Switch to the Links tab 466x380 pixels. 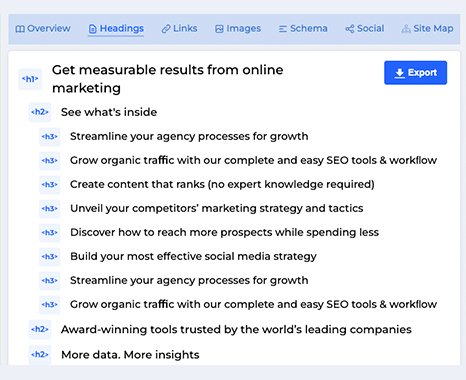(x=179, y=29)
